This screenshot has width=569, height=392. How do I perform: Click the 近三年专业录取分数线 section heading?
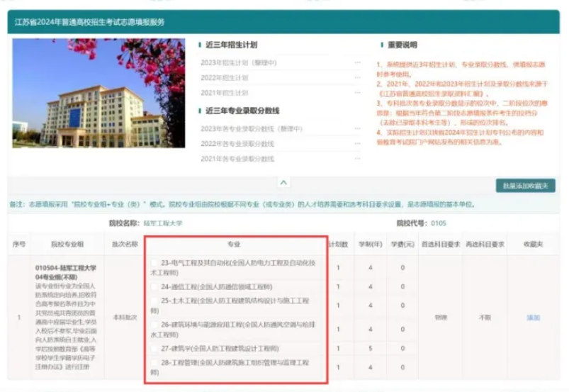point(242,111)
